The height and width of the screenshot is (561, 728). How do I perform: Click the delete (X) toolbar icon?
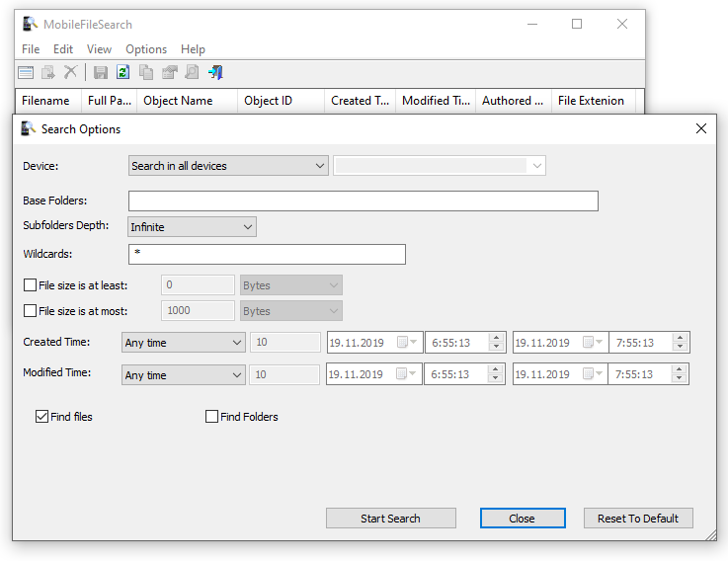[70, 72]
